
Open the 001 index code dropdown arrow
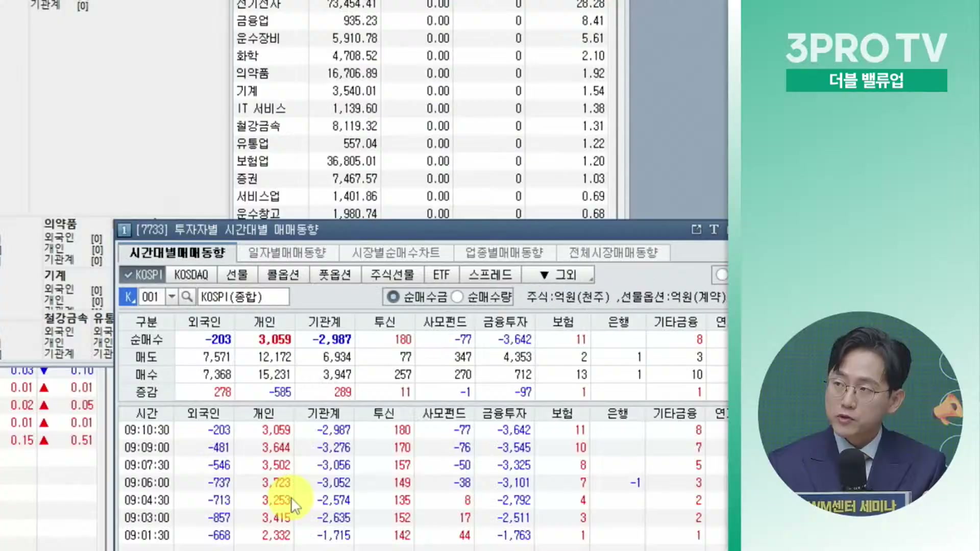[x=172, y=297]
